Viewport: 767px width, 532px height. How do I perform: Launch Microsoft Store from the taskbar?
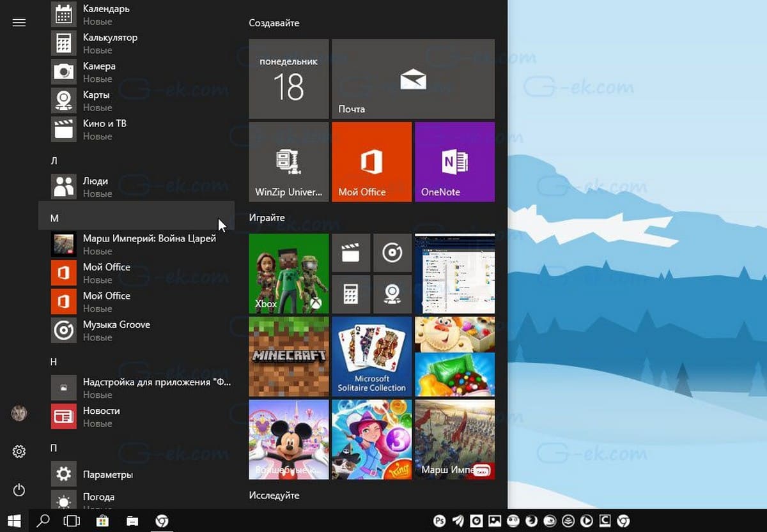click(102, 521)
